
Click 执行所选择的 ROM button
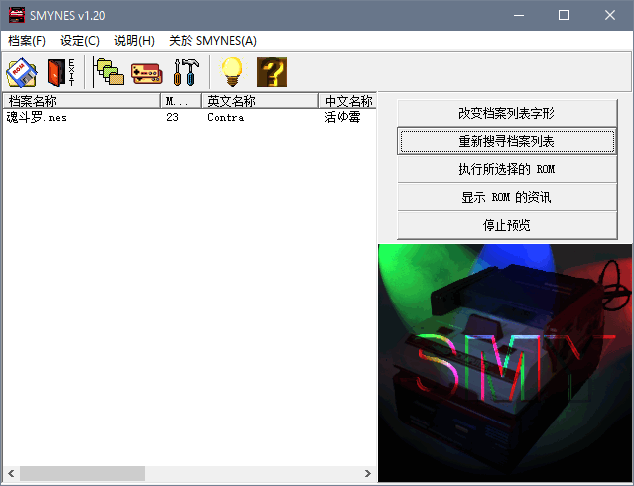coord(506,169)
